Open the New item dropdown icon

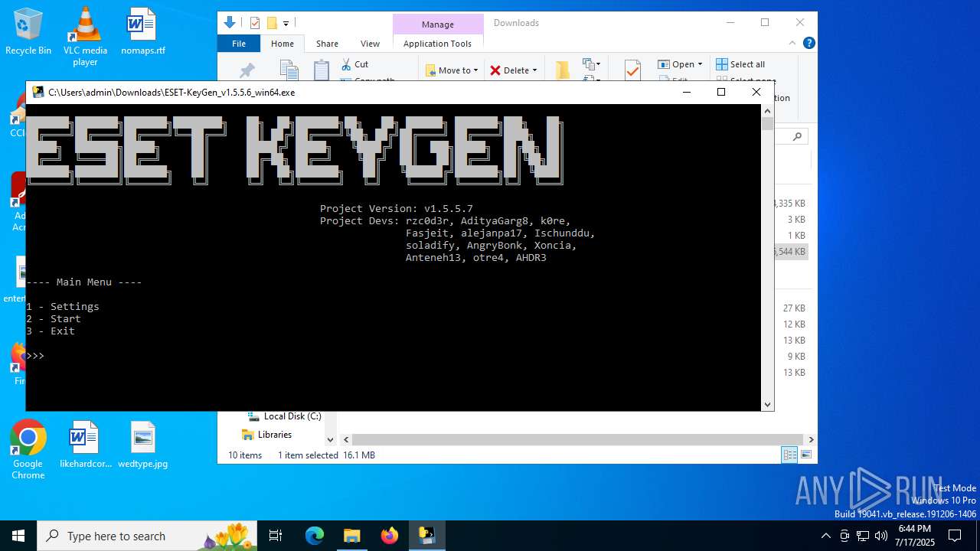click(x=590, y=64)
